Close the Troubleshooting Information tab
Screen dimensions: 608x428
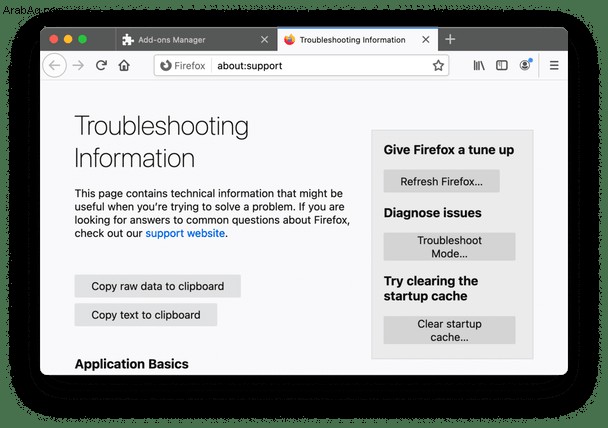[426, 40]
